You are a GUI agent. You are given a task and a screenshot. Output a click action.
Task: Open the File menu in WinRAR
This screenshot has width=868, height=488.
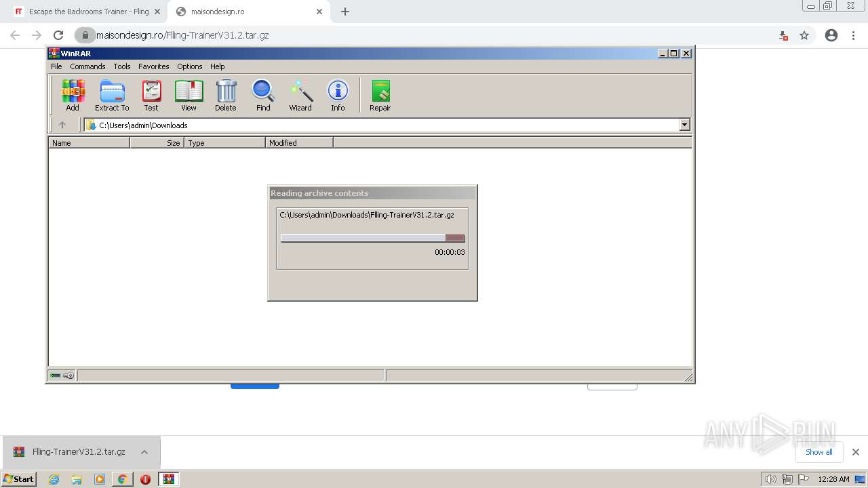click(x=56, y=66)
